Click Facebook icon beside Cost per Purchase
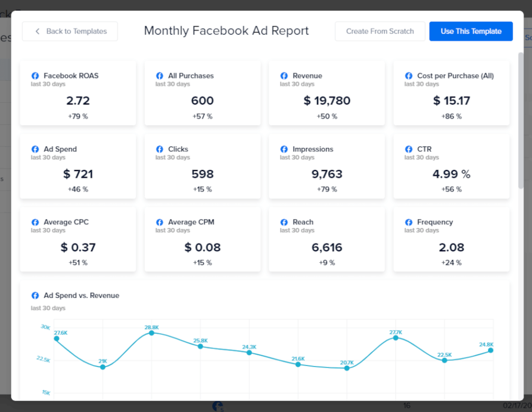532x412 pixels. point(409,76)
